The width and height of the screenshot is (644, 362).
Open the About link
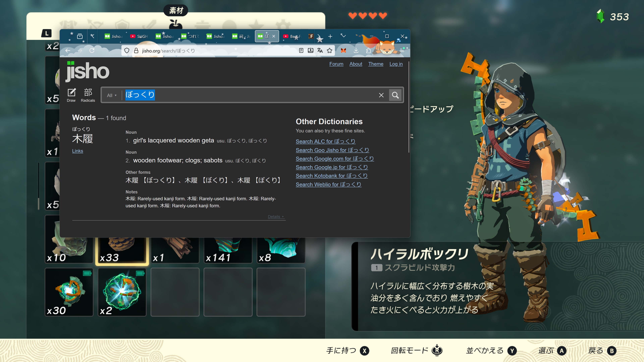(356, 64)
